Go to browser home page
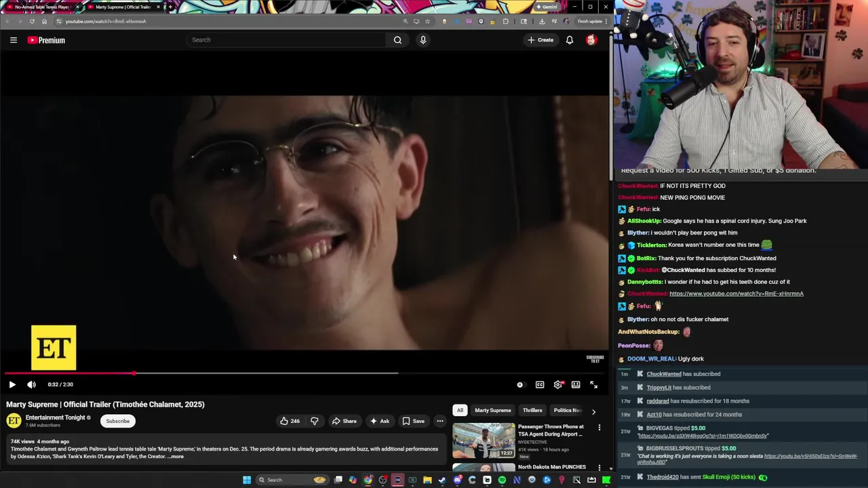Viewport: 868px width, 488px height. pyautogui.click(x=44, y=21)
